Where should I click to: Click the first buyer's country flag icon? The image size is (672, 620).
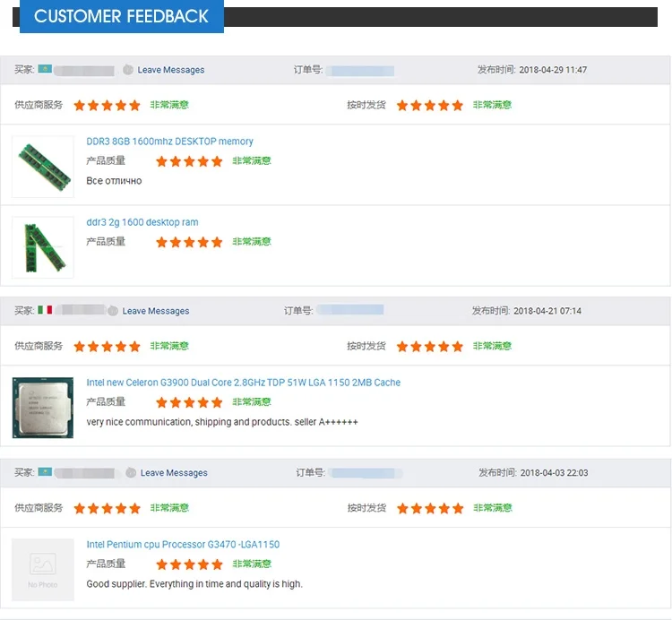pos(45,69)
